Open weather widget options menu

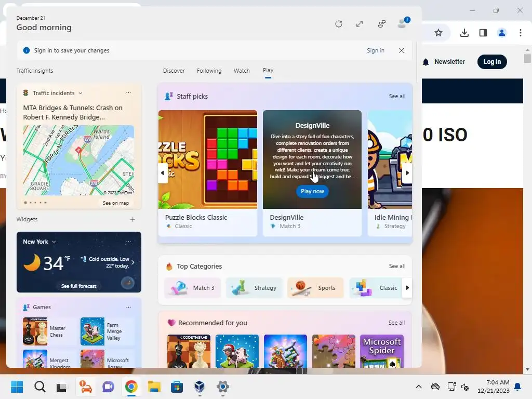128,242
